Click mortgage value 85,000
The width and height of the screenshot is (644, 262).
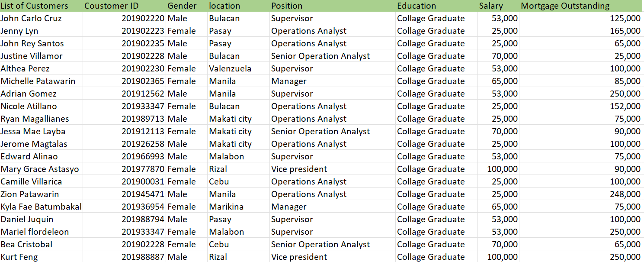point(581,81)
